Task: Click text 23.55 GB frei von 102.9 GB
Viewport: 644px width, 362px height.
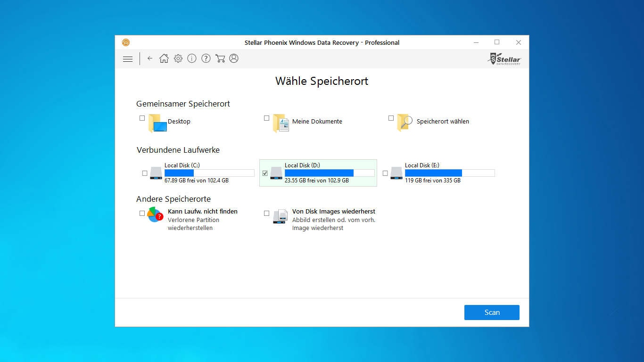Action: [x=317, y=181]
